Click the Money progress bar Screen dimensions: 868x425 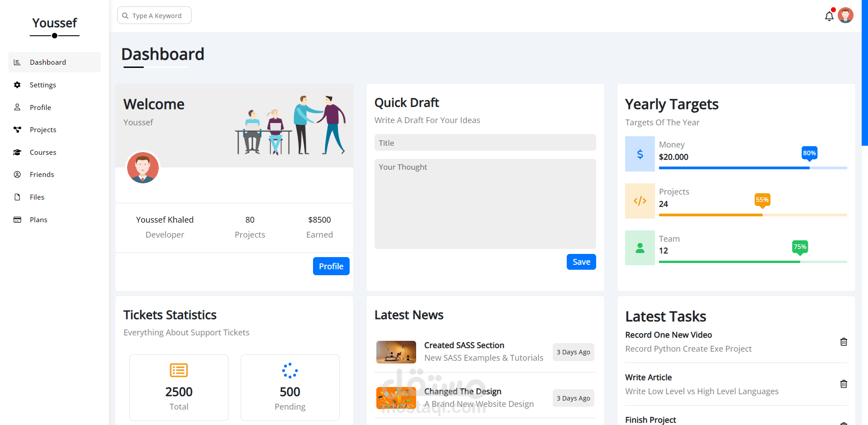753,168
